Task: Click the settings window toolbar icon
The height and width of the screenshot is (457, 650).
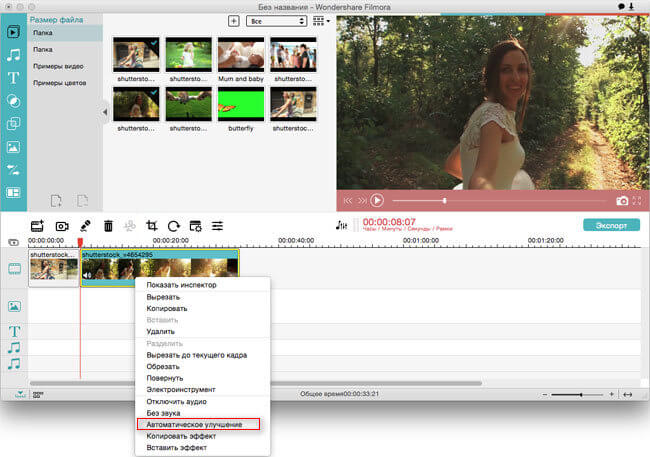Action: click(x=195, y=226)
